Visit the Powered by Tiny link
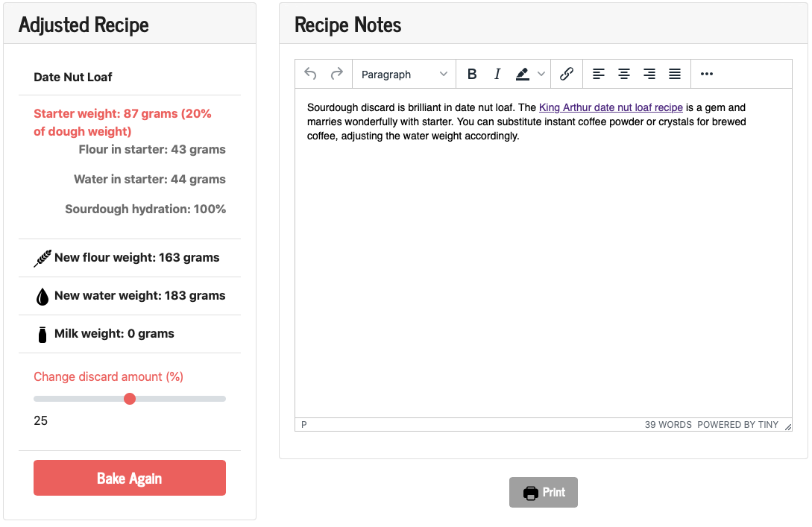Viewport: 812px width, 527px height. [x=738, y=424]
